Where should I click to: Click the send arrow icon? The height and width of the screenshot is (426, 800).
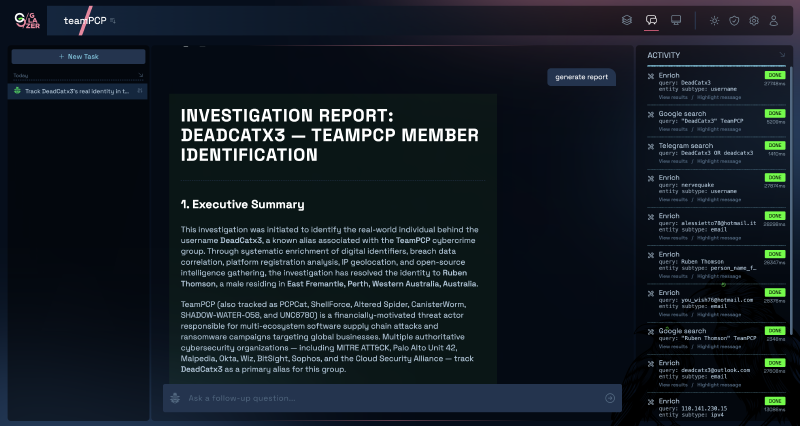click(x=610, y=398)
